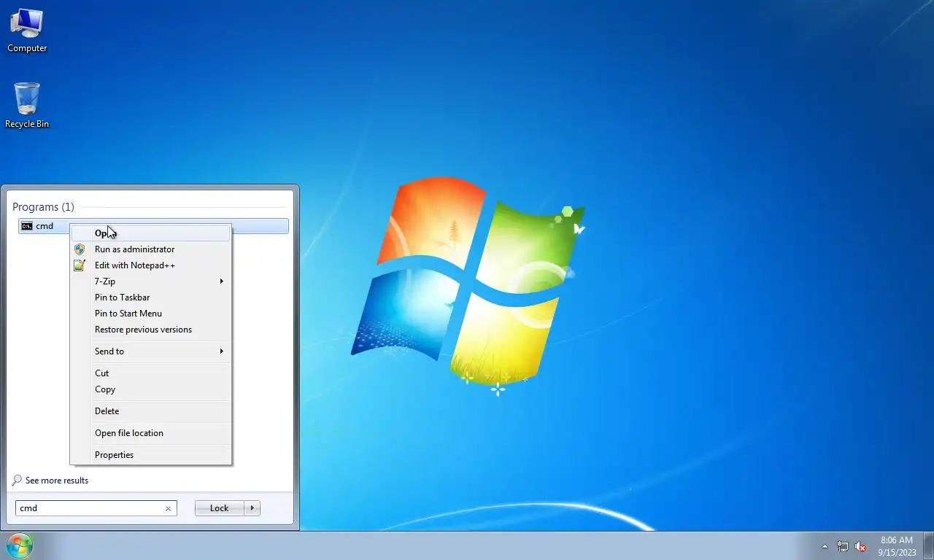This screenshot has width=934, height=560.
Task: Click the Lock button
Action: pos(219,508)
